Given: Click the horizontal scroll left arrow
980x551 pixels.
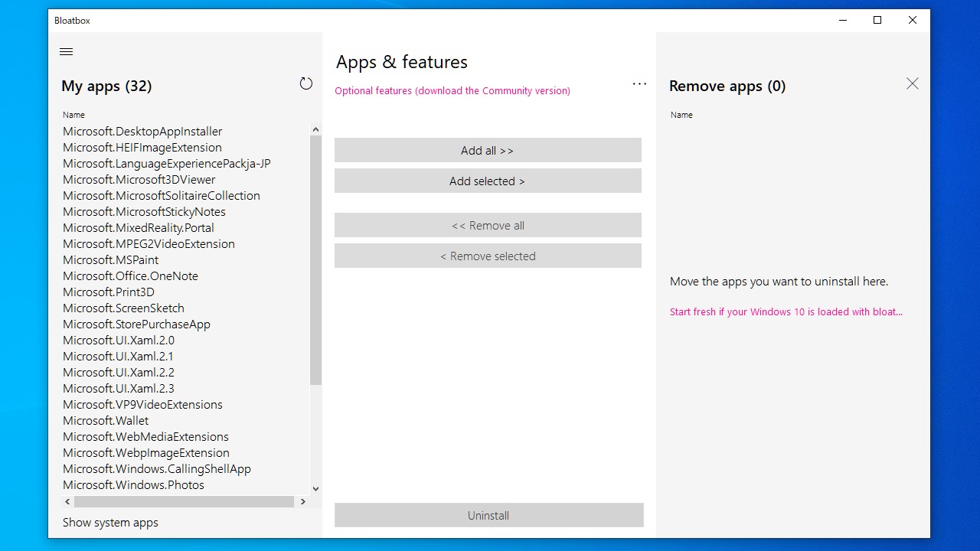Looking at the screenshot, I should [67, 501].
